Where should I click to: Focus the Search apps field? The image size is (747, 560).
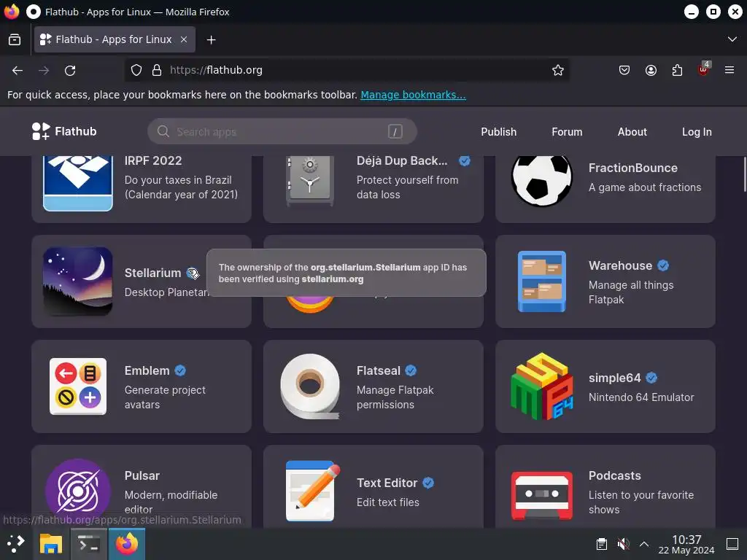(282, 131)
